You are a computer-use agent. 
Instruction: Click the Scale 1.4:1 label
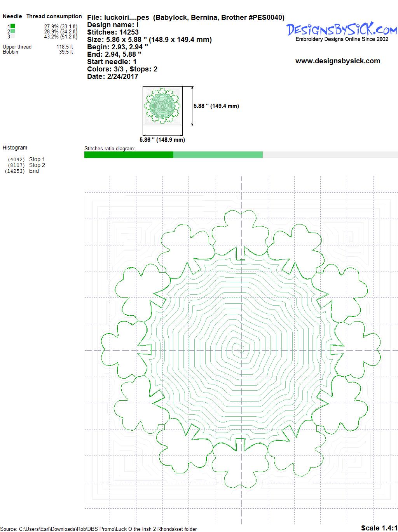click(379, 528)
